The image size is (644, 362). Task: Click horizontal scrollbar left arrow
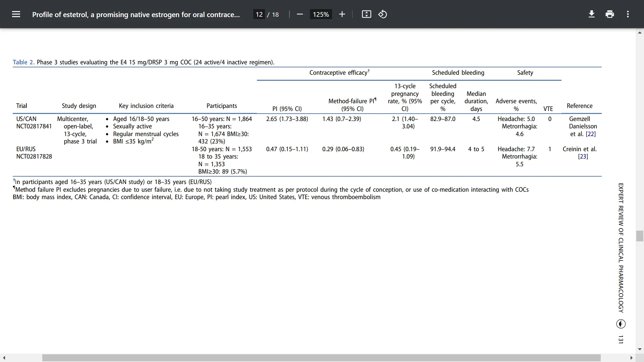point(4,358)
